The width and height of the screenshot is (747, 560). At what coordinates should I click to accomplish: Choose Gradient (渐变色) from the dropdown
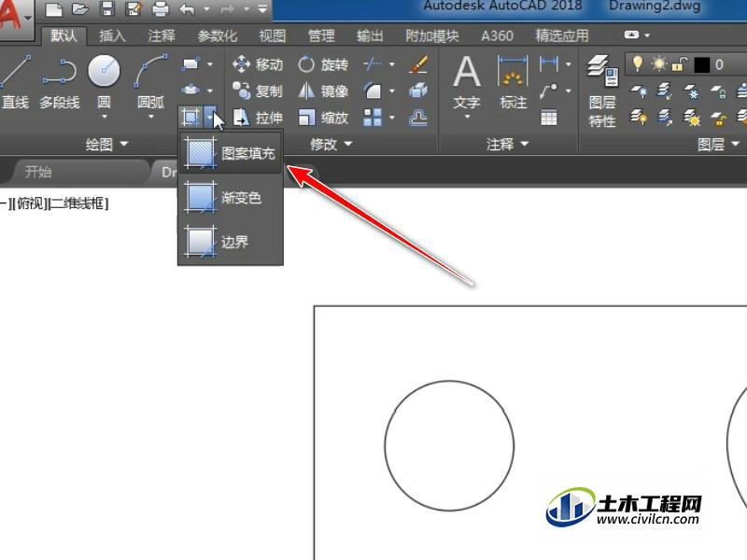click(231, 197)
